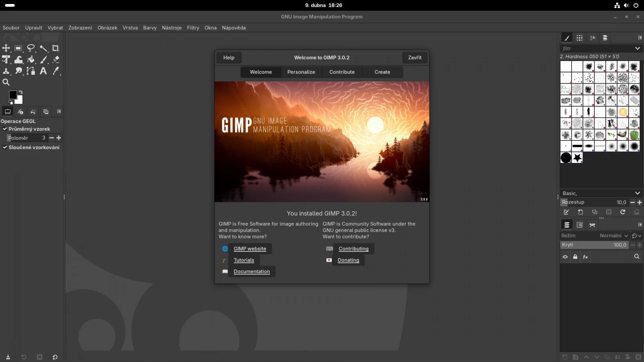Click the Help button in Welcome dialog
Image resolution: width=644 pixels, height=362 pixels.
[x=229, y=58]
